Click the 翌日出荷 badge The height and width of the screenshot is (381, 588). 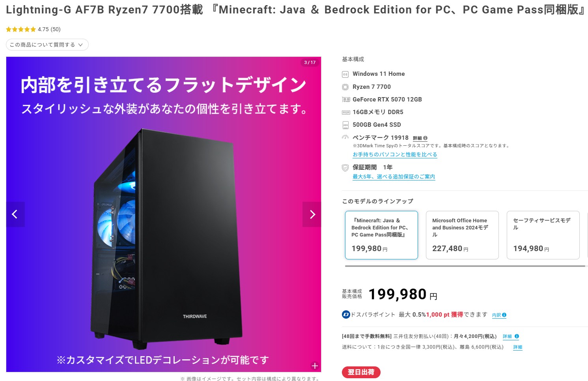361,372
